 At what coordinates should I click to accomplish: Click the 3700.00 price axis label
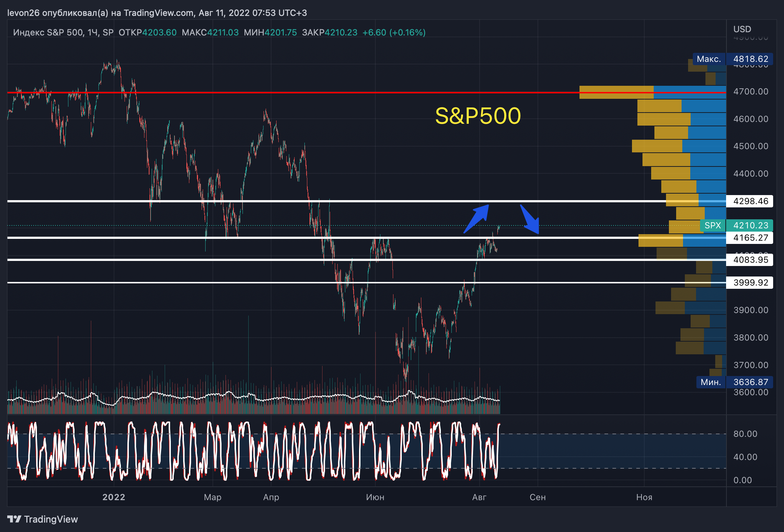coord(751,365)
